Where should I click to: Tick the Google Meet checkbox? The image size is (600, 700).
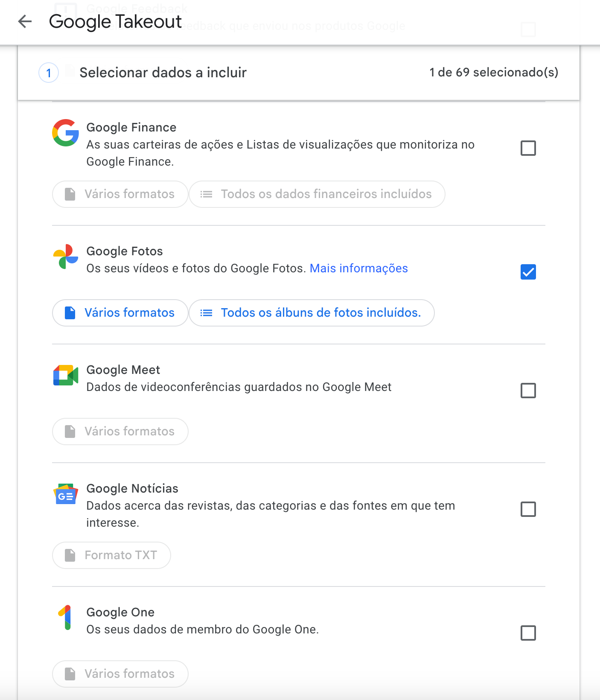pos(528,391)
